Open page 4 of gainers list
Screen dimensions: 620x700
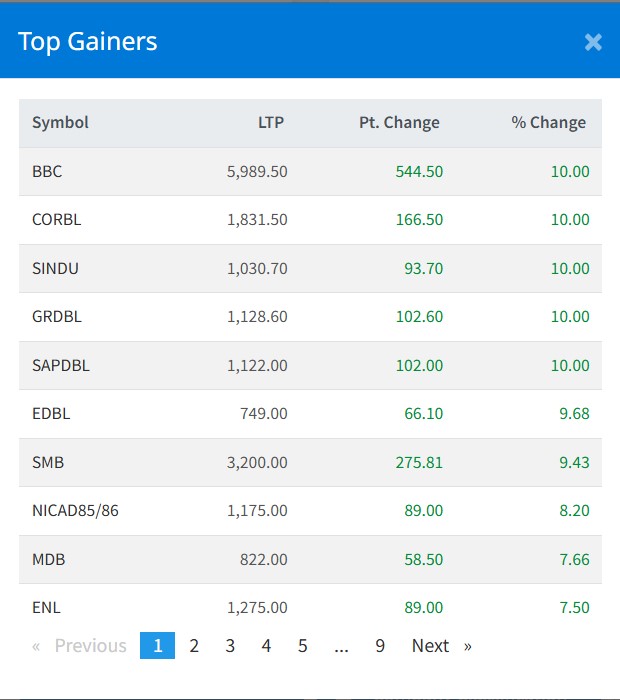[x=266, y=646]
